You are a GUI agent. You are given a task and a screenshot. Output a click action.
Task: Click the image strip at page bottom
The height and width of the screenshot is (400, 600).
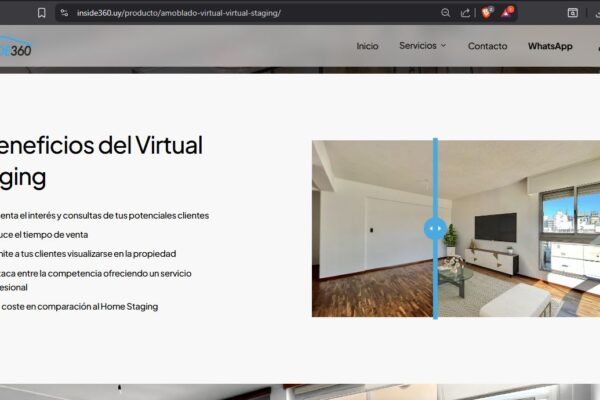coord(300,391)
